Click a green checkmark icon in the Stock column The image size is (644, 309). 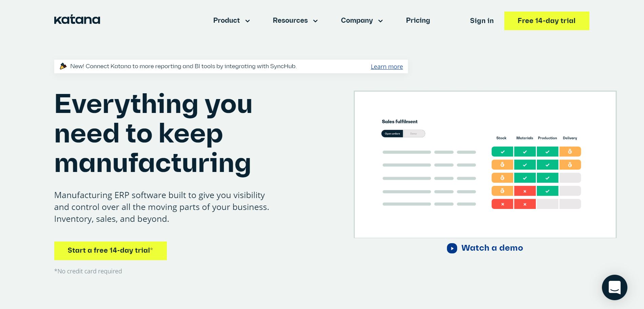coord(502,152)
